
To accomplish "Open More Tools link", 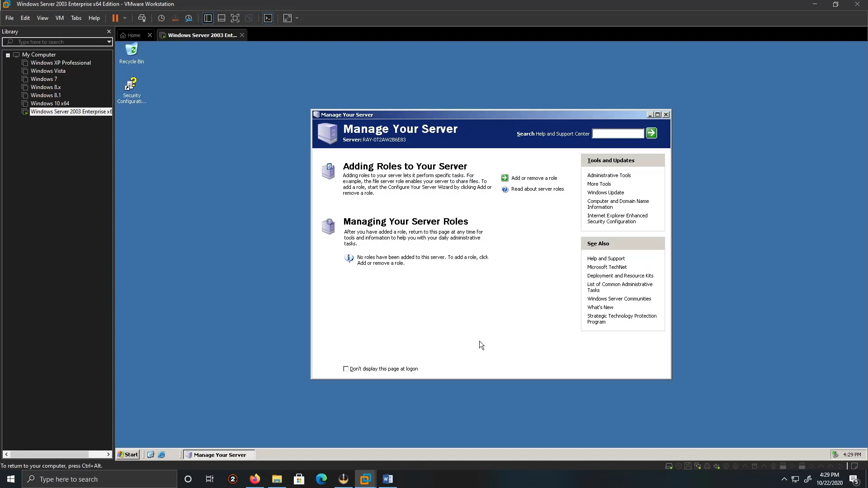I will tap(599, 184).
